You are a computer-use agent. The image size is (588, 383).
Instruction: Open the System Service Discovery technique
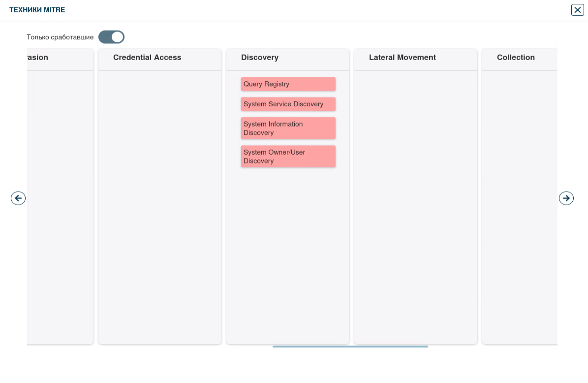288,104
